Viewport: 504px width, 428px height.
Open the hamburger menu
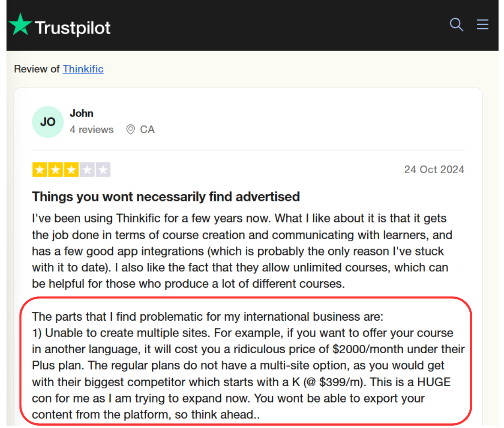483,25
